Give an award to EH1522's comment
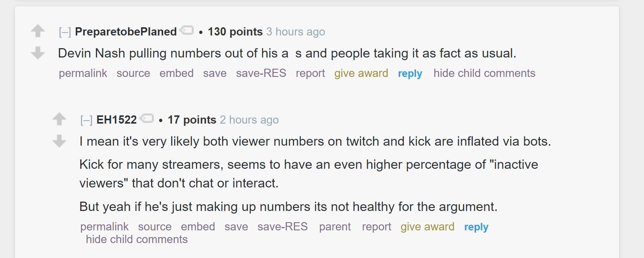Viewport: 644px width, 258px height. click(x=426, y=227)
